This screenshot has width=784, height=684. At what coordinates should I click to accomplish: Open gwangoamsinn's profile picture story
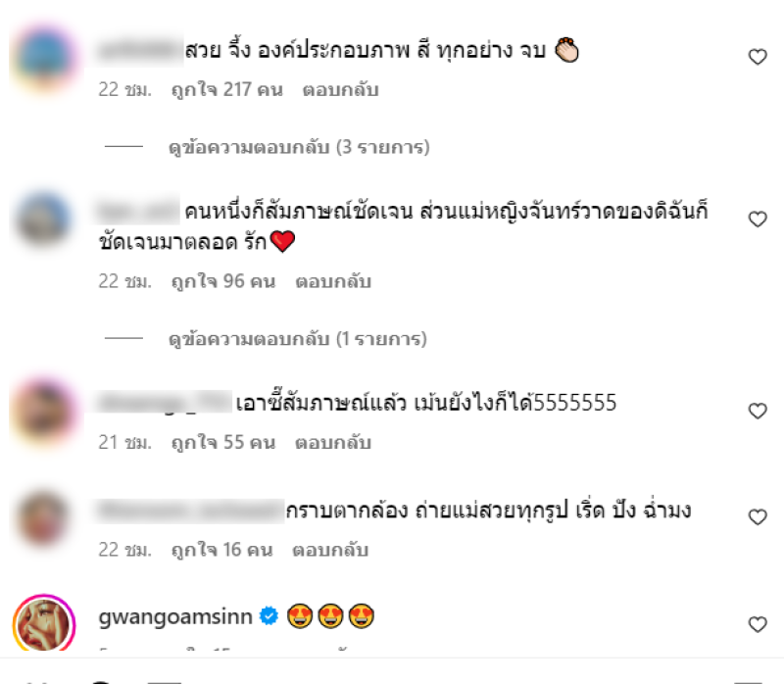[44, 623]
